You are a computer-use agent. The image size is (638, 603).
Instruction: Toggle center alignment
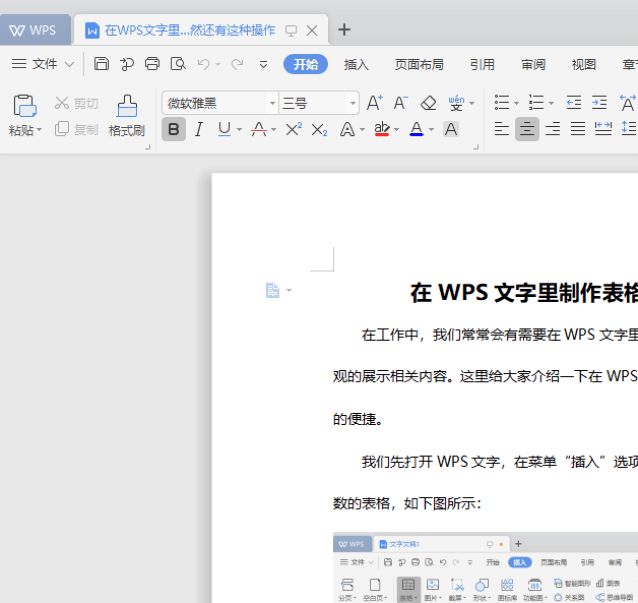[527, 129]
